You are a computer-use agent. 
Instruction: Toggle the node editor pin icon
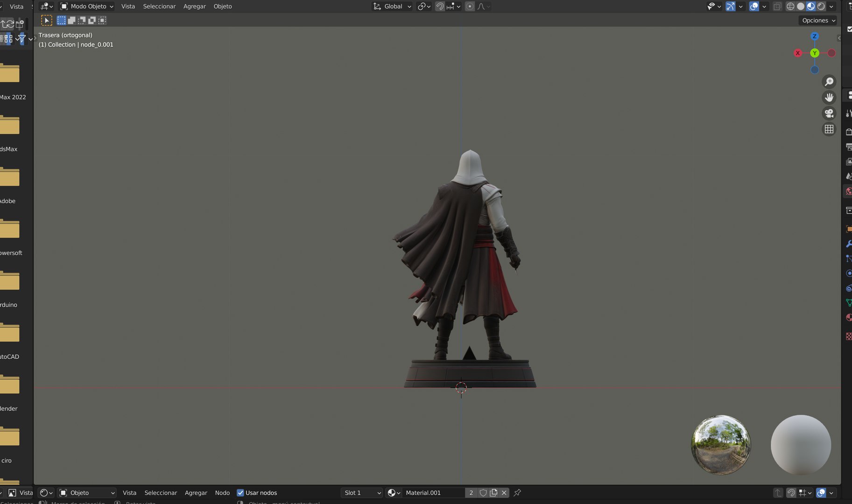coord(517,493)
